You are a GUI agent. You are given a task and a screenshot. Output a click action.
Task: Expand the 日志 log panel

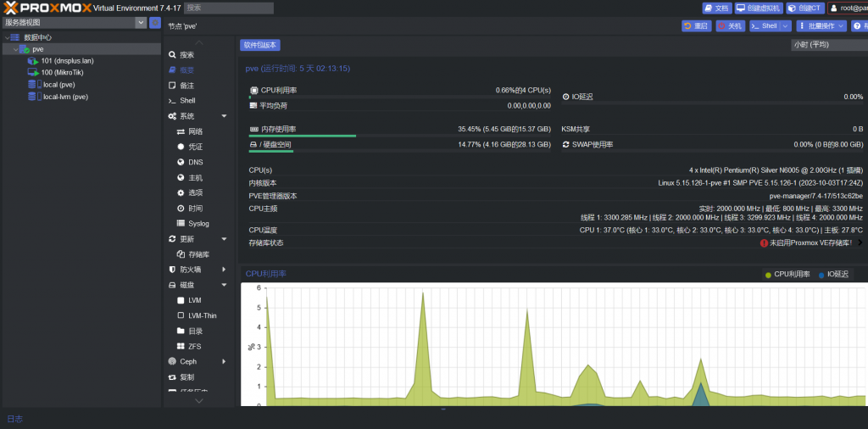coord(15,419)
